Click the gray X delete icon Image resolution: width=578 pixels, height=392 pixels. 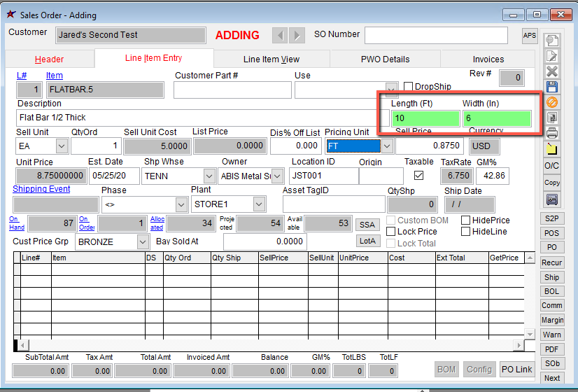551,71
